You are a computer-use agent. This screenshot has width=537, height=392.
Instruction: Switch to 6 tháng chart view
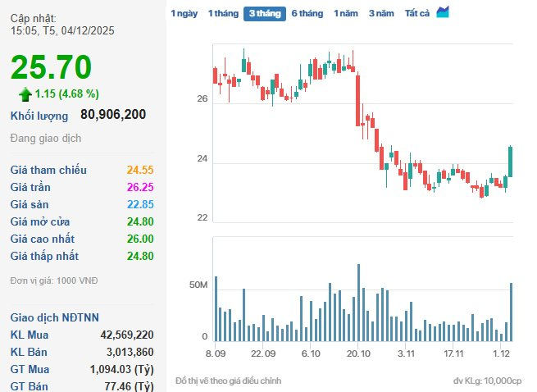tap(307, 13)
